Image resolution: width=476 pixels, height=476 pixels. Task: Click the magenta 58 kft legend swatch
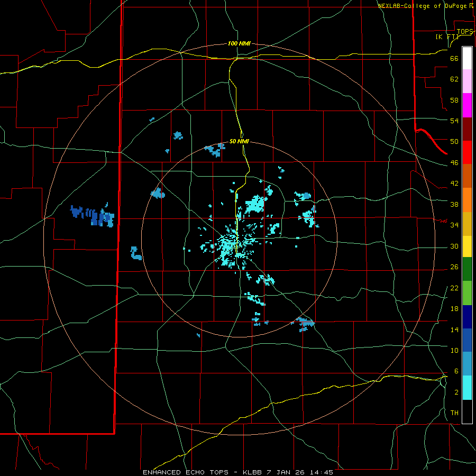(467, 105)
